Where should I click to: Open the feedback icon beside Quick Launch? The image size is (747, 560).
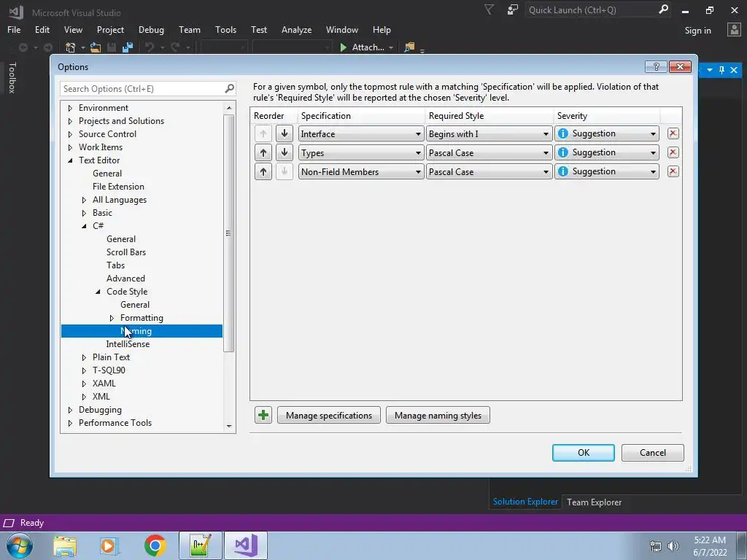click(x=513, y=9)
